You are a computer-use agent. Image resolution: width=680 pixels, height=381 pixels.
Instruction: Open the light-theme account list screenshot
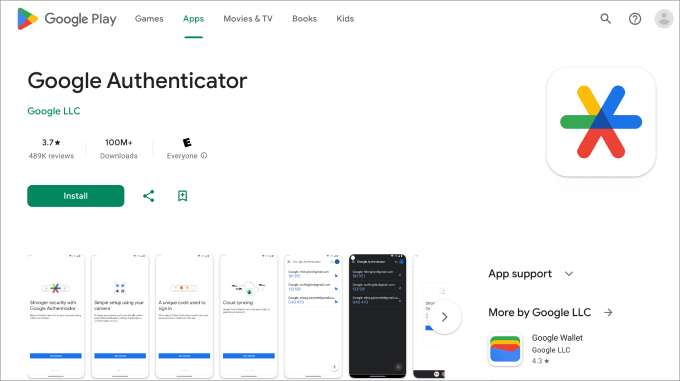pos(313,316)
